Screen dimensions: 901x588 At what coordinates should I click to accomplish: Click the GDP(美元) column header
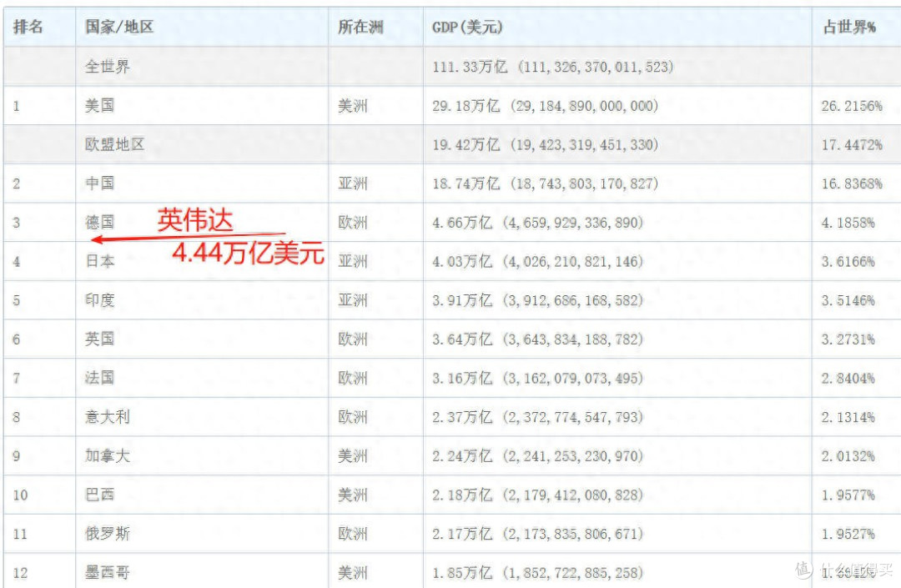(467, 27)
